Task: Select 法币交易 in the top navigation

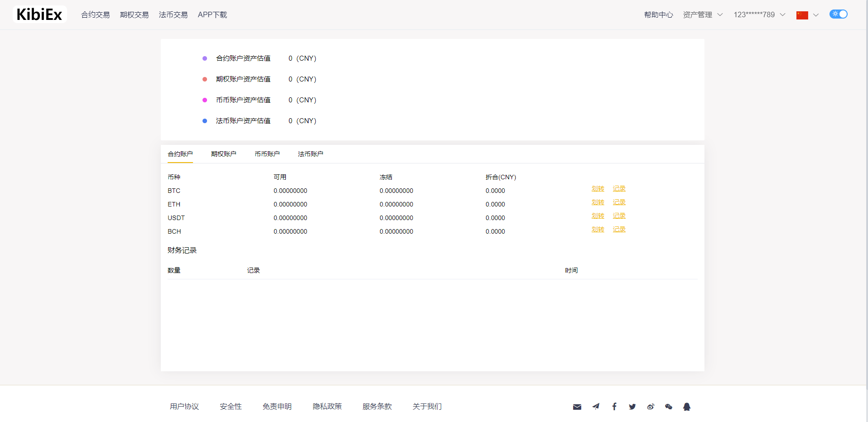Action: tap(173, 14)
